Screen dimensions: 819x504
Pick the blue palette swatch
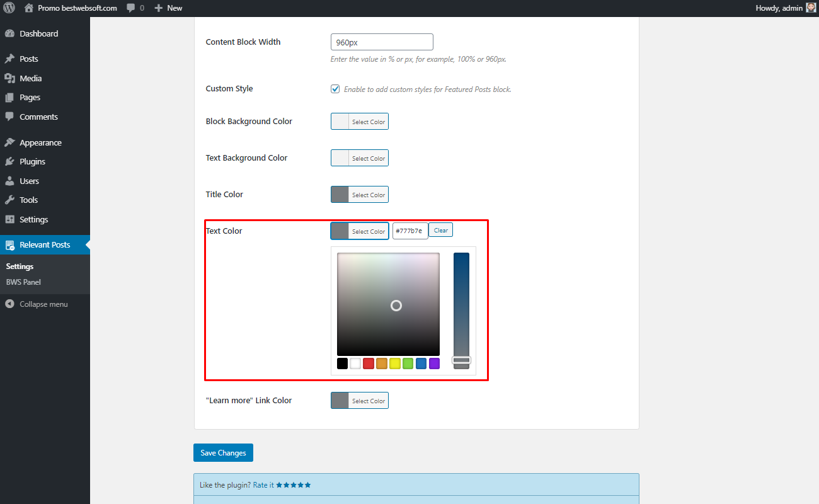pyautogui.click(x=421, y=364)
